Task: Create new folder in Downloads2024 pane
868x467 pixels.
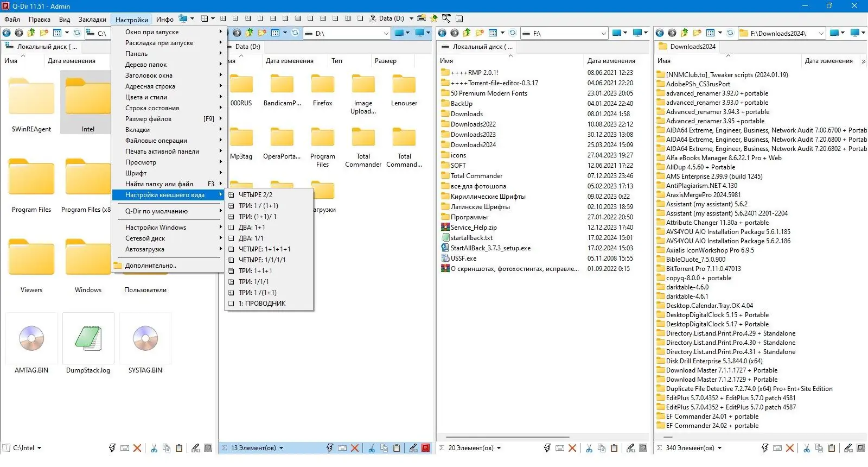Action: [x=697, y=33]
